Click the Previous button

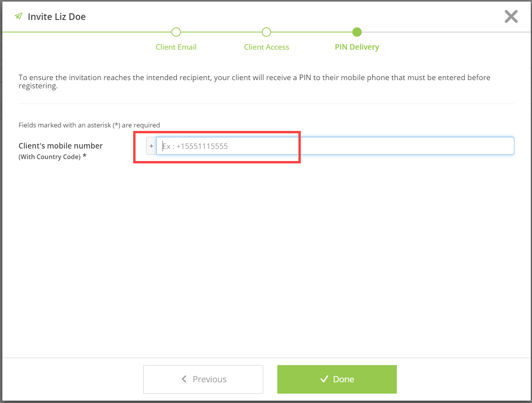click(x=203, y=379)
